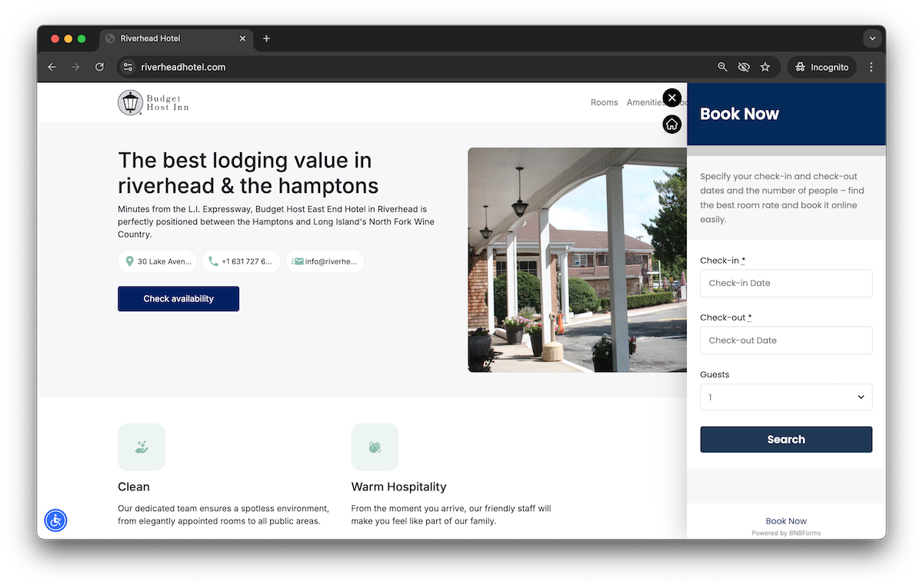The height and width of the screenshot is (588, 923).
Task: Click the Budget Host Inn logo
Action: click(154, 103)
